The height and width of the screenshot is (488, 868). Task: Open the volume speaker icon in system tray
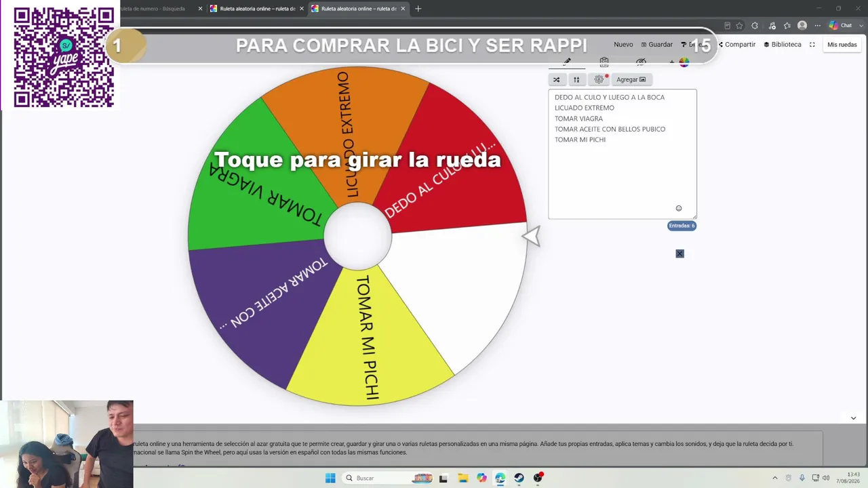coord(826,478)
